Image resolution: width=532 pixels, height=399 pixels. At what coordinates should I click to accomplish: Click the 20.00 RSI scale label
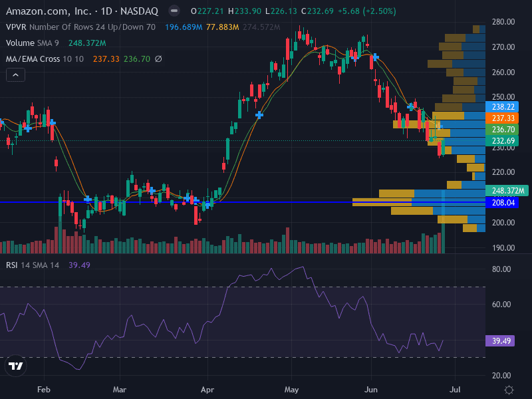pyautogui.click(x=501, y=376)
